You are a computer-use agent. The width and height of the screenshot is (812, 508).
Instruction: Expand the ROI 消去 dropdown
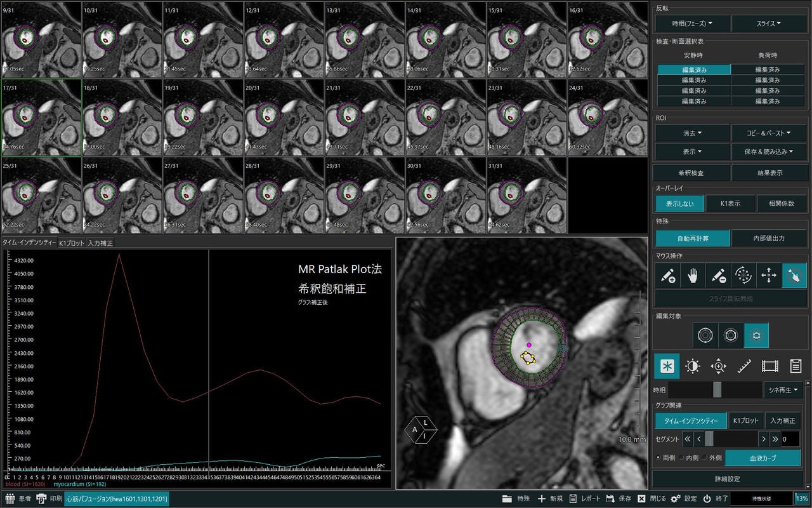click(x=692, y=133)
